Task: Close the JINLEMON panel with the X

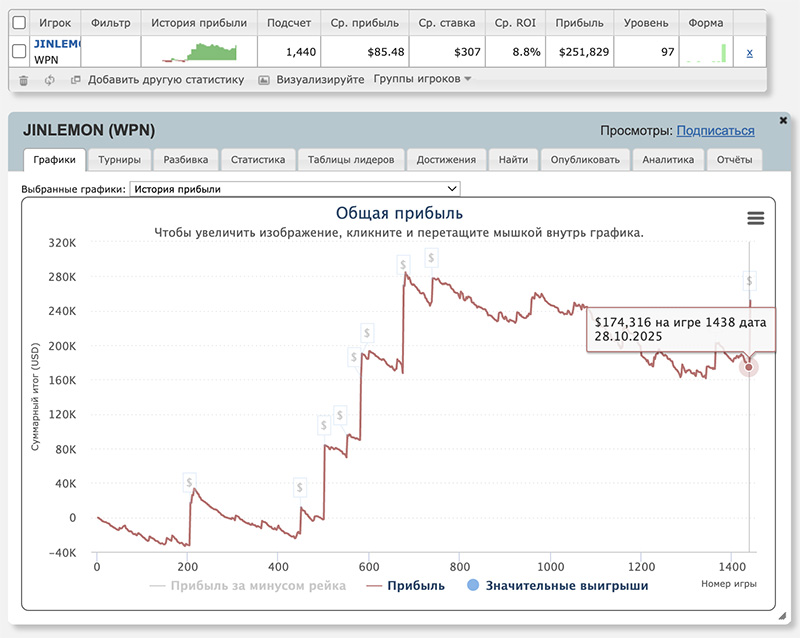Action: 781,119
